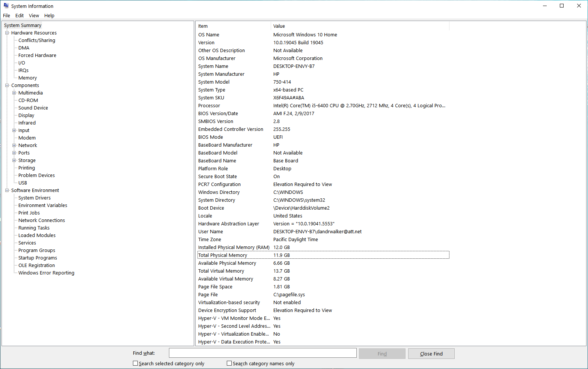Collapse the Software Environment branch
Image resolution: width=588 pixels, height=369 pixels.
tap(7, 190)
